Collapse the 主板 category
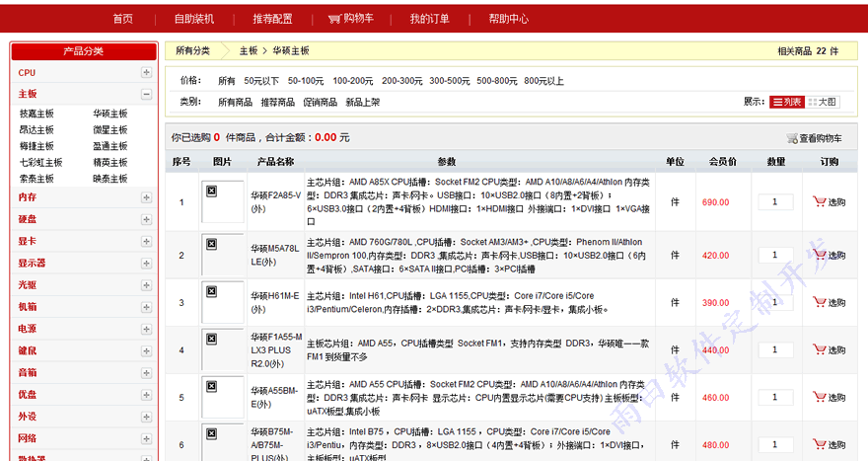 coord(146,94)
